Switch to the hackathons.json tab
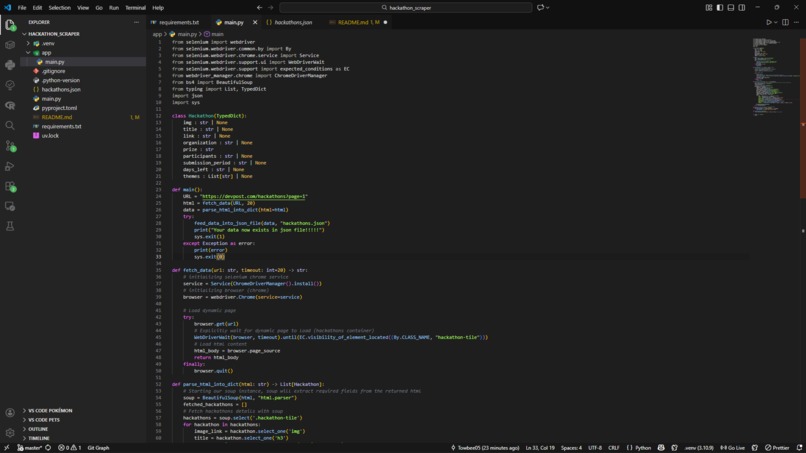The width and height of the screenshot is (806, 453). click(x=293, y=22)
